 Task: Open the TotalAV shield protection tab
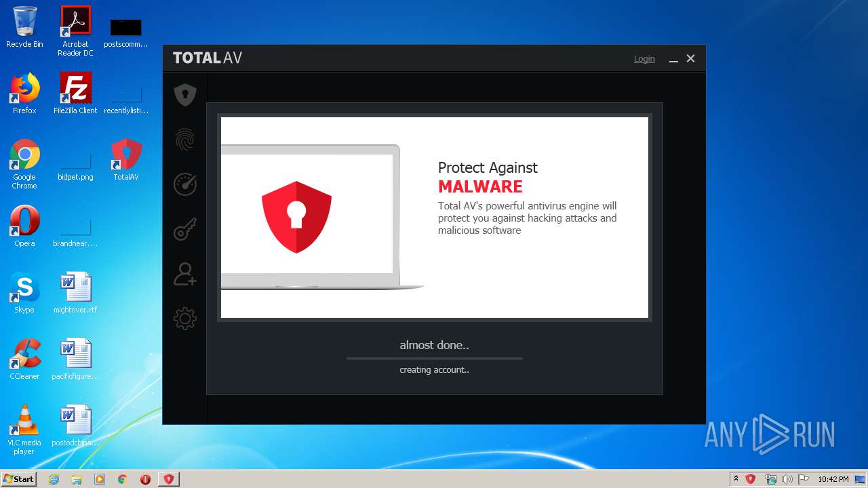(185, 95)
